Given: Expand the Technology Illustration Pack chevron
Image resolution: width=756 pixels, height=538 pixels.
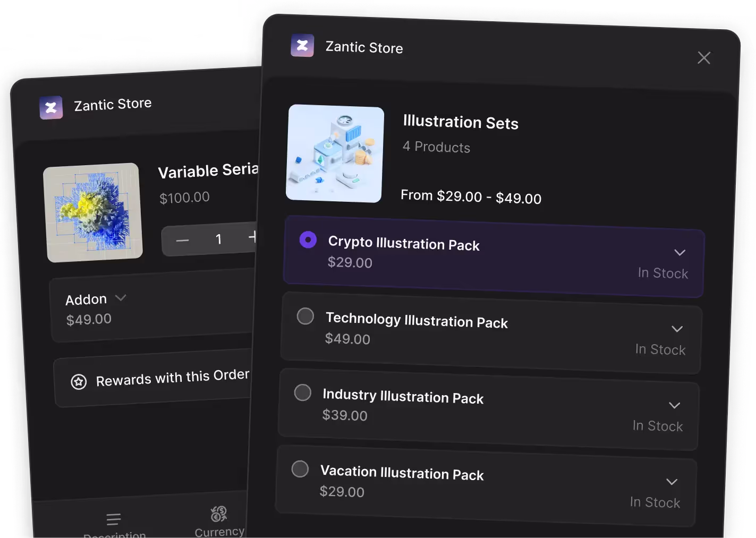Looking at the screenshot, I should click(x=677, y=329).
